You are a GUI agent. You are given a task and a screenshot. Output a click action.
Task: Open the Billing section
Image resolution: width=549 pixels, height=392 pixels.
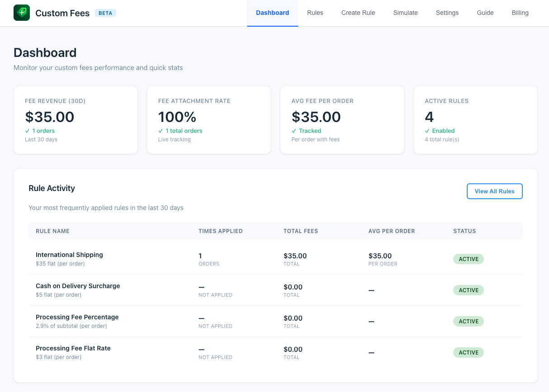[x=520, y=13]
